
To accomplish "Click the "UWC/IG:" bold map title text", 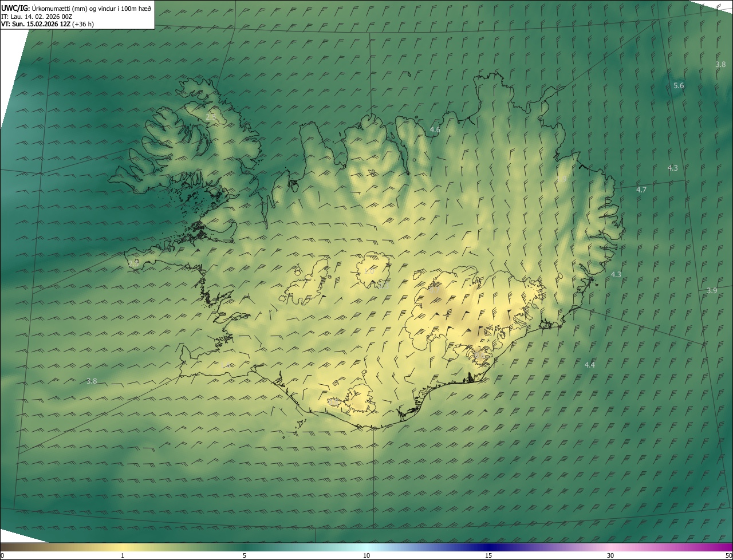I will (x=14, y=7).
